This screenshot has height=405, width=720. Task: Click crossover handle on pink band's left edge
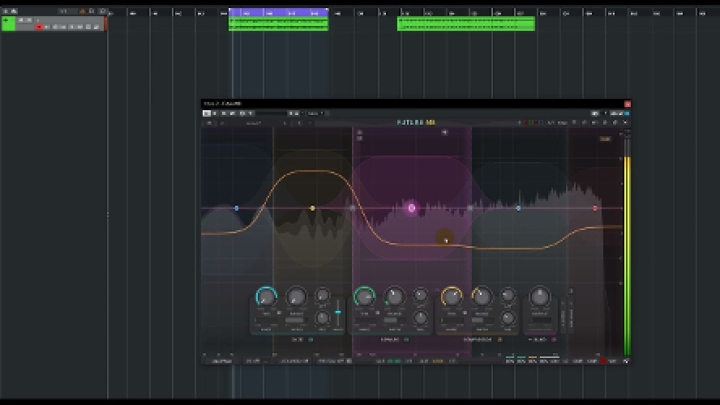click(x=352, y=208)
